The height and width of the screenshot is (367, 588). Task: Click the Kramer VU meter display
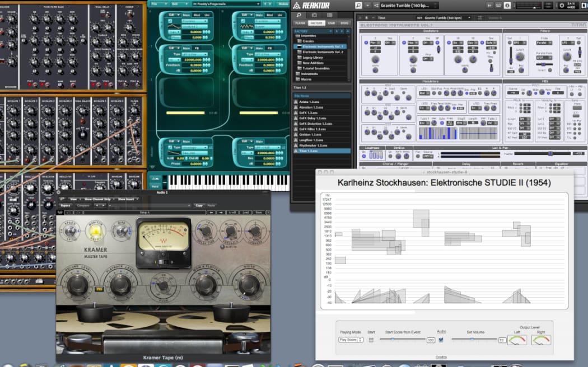click(x=163, y=237)
